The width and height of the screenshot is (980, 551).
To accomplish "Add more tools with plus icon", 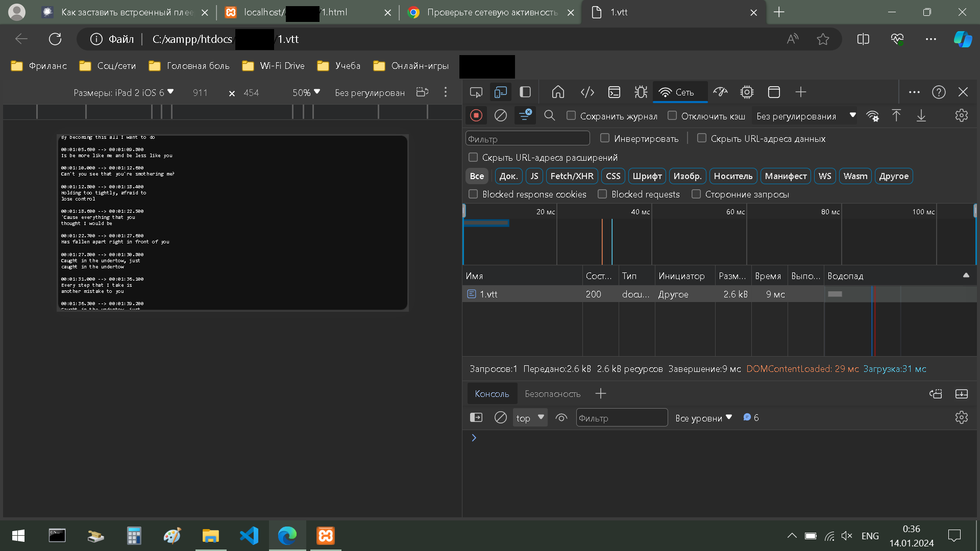I will tap(800, 92).
